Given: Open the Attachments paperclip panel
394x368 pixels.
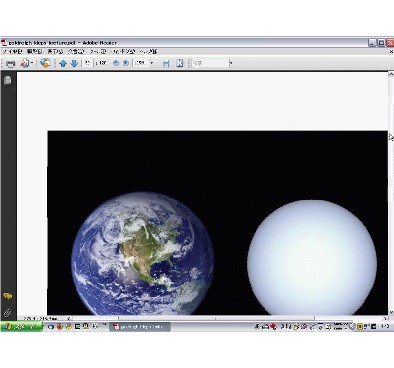Looking at the screenshot, I should click(x=7, y=312).
